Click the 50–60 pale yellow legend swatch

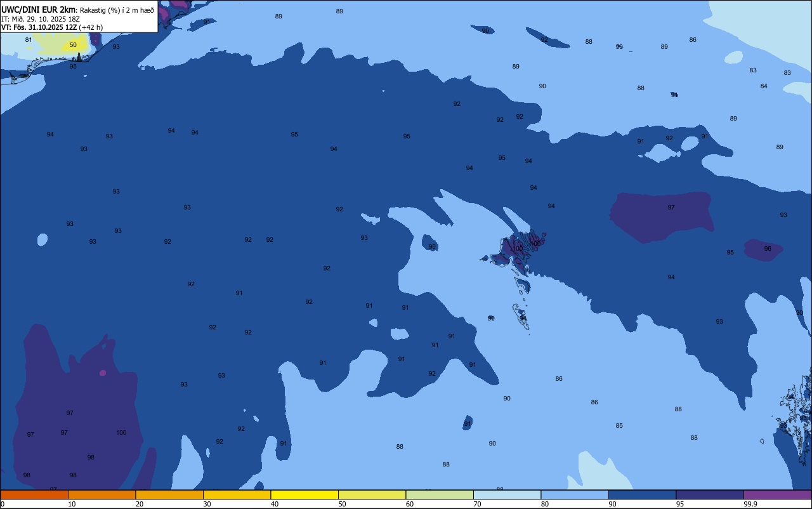(x=372, y=494)
